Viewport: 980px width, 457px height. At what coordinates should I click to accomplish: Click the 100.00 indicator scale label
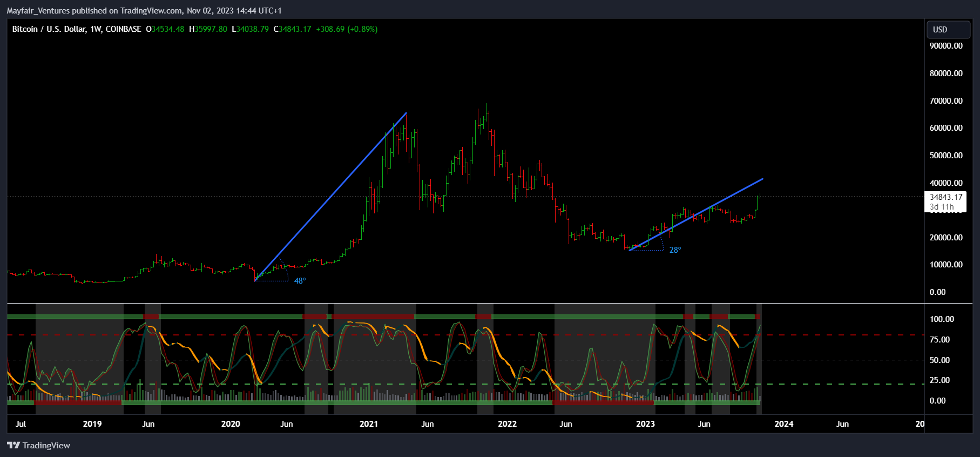click(942, 319)
